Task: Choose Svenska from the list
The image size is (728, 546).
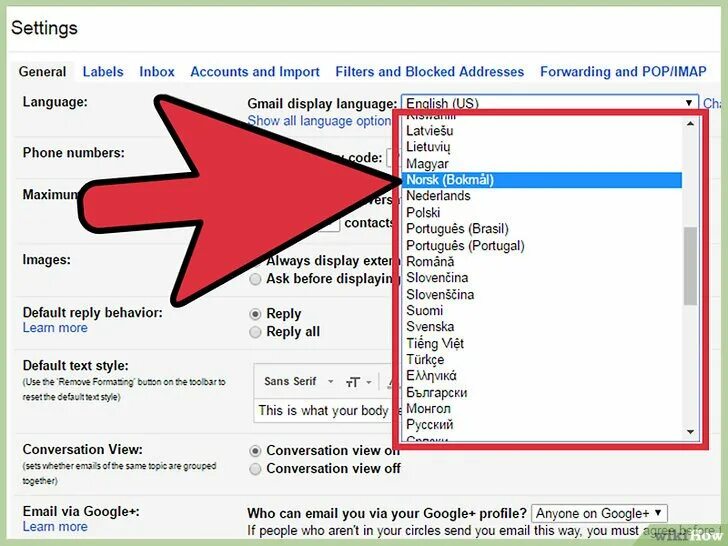Action: pos(541,327)
